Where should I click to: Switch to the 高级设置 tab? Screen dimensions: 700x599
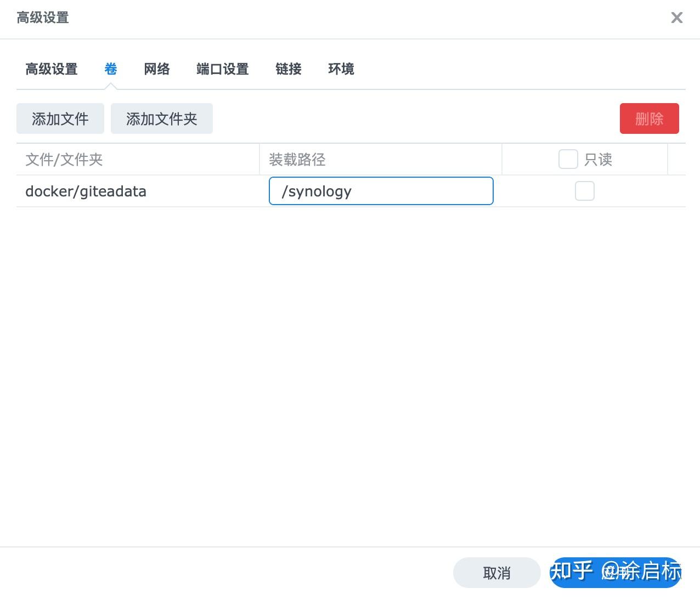click(x=51, y=69)
